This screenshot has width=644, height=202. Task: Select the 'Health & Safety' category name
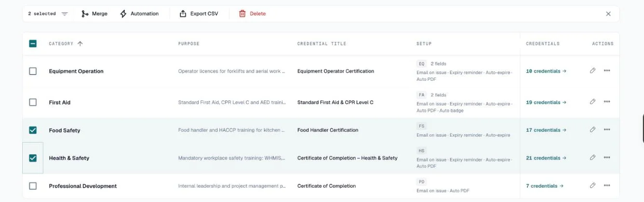(69, 158)
